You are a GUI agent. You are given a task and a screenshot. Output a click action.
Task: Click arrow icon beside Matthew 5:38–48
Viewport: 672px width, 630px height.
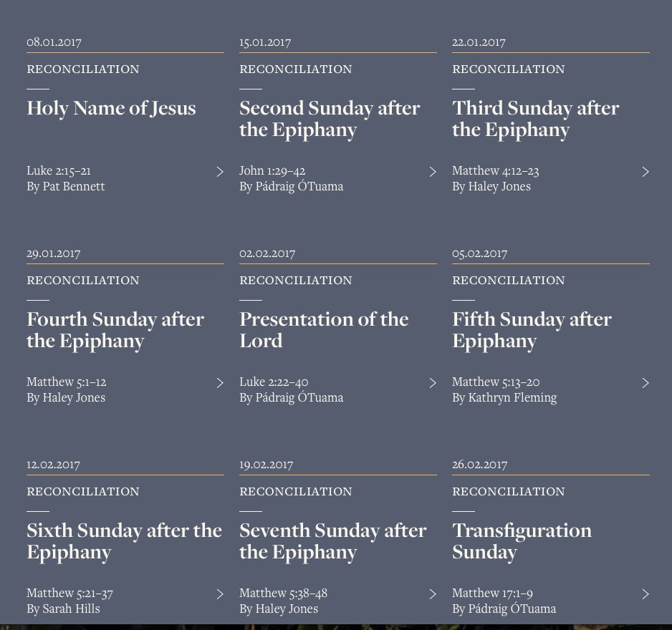point(433,594)
